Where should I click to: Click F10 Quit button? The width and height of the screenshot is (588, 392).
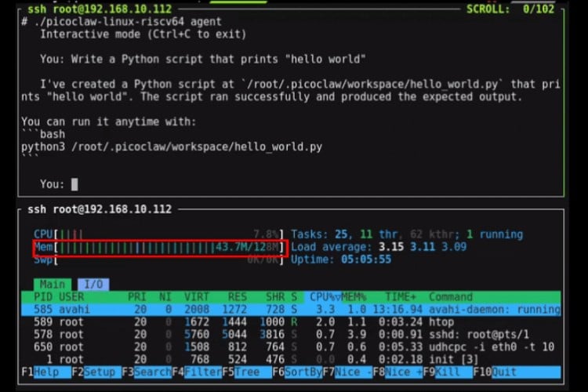[517, 372]
